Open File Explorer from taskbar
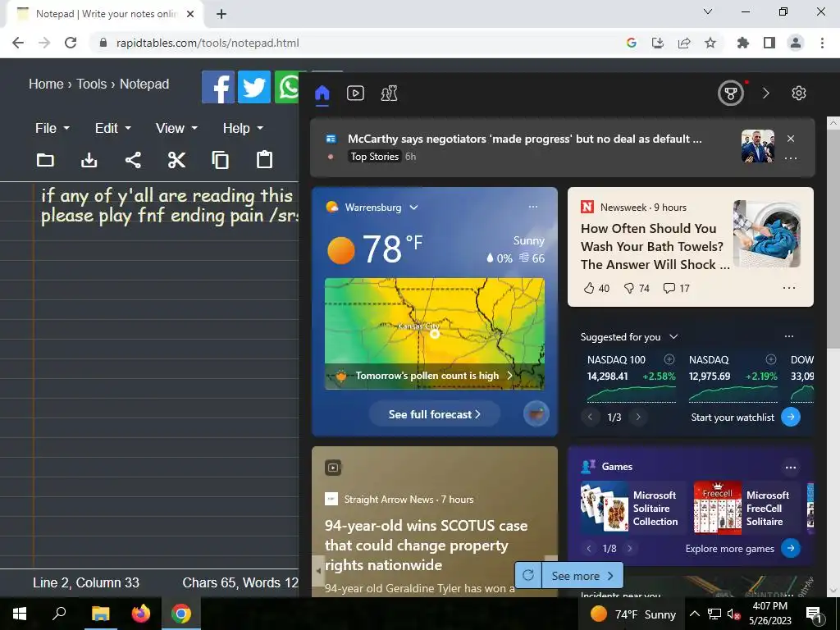840x630 pixels. coord(100,614)
